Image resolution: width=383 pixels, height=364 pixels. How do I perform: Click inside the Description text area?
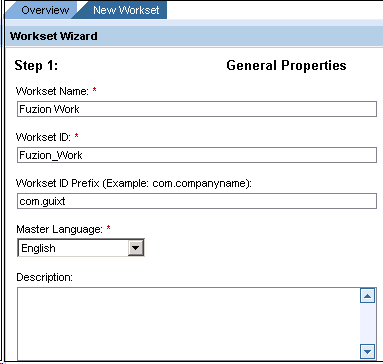(189, 323)
